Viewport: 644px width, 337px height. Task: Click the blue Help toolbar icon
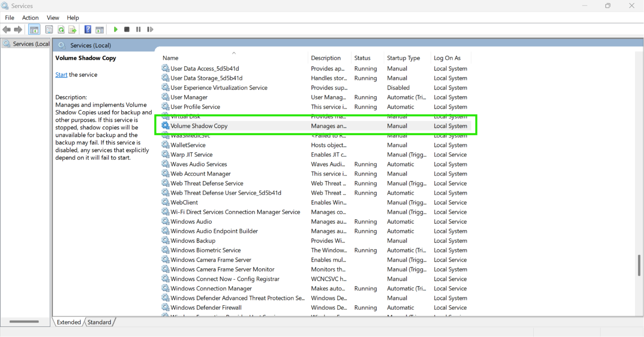click(x=88, y=30)
